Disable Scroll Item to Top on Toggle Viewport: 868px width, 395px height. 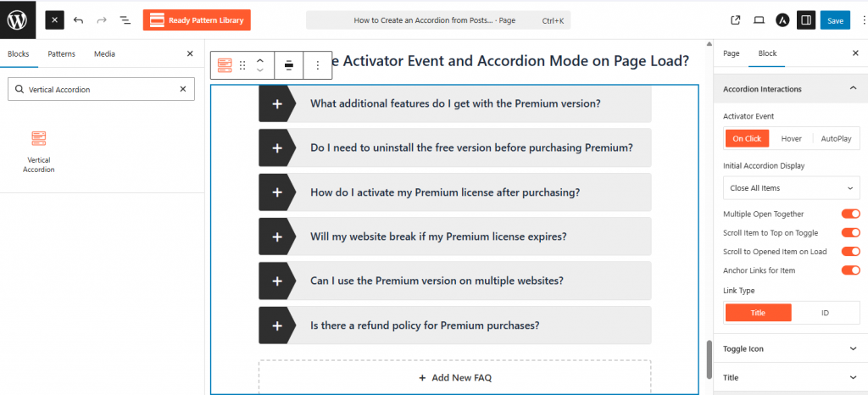pyautogui.click(x=850, y=233)
